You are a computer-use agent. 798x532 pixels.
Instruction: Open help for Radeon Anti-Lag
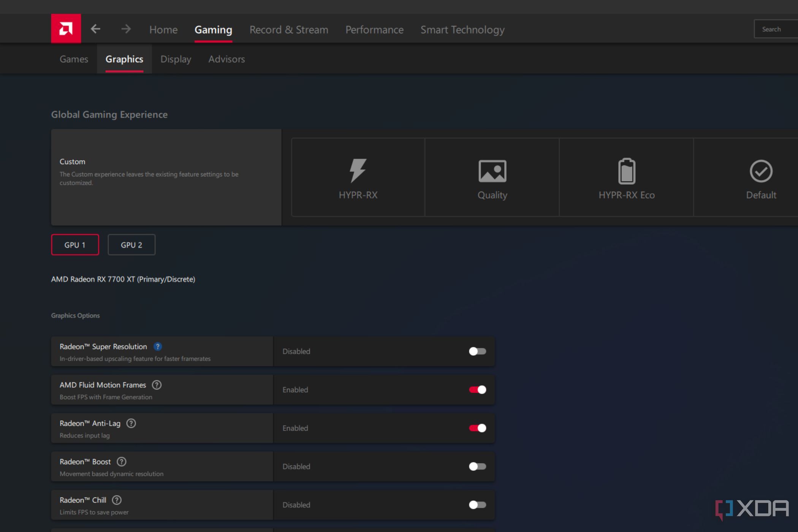131,423
